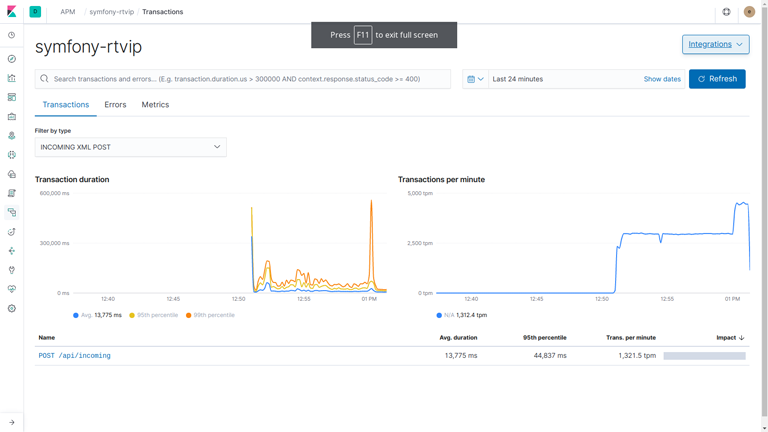Sort by Impact column header
This screenshot has width=768, height=432.
click(730, 337)
